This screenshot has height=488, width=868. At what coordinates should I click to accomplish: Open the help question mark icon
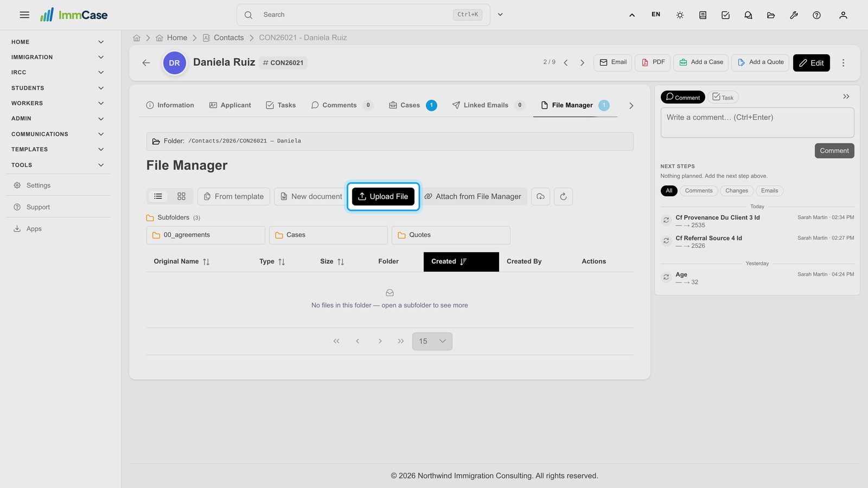(816, 15)
